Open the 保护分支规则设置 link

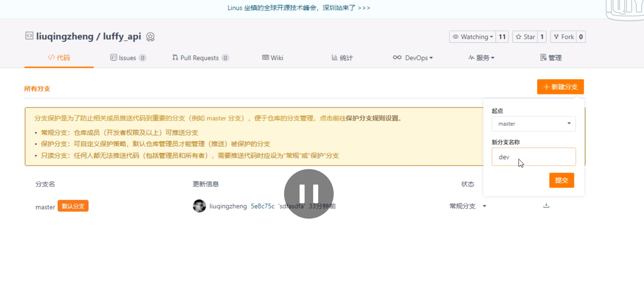point(372,118)
